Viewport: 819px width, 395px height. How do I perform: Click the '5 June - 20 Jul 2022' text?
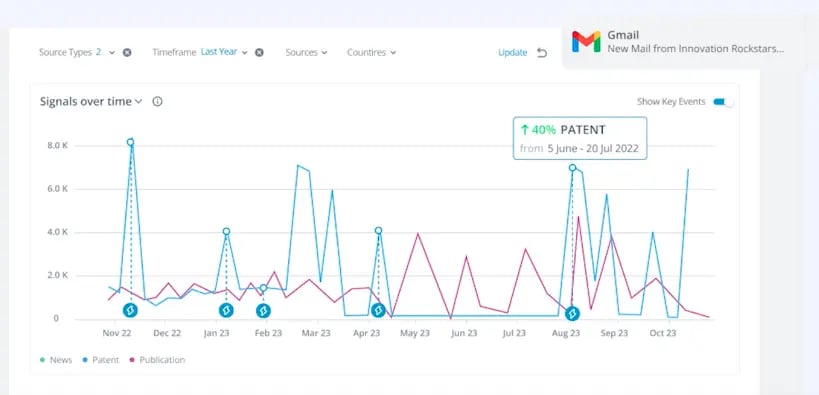pos(593,148)
